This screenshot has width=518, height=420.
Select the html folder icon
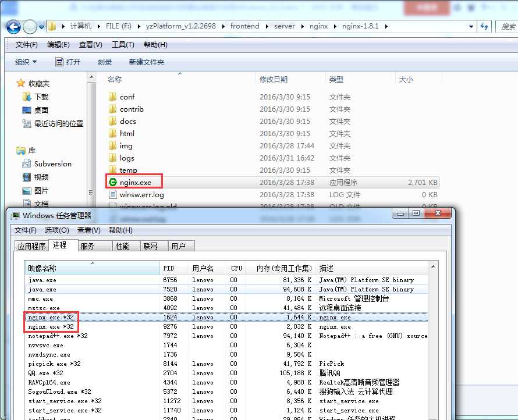[x=113, y=133]
